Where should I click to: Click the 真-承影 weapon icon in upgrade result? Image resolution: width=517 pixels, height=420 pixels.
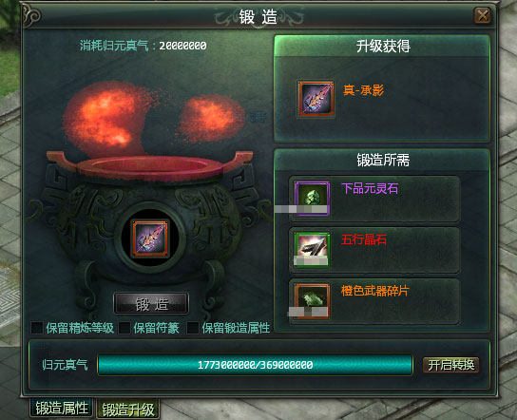(316, 99)
